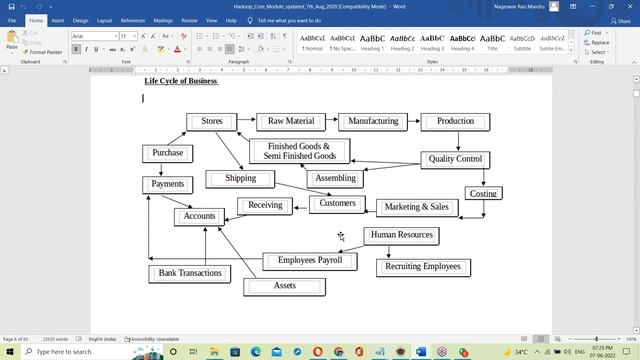The image size is (640, 360).
Task: Open the Arial font name dropdown
Action: (x=116, y=36)
